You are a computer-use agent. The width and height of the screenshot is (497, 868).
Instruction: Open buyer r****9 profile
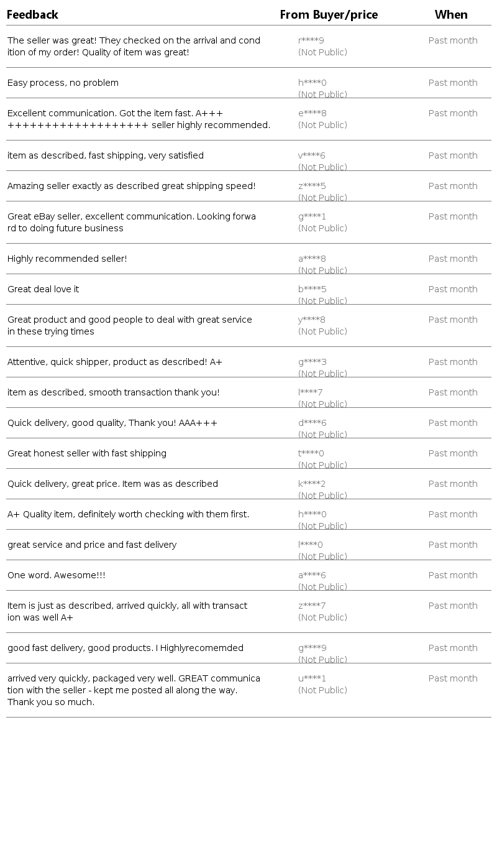[311, 41]
